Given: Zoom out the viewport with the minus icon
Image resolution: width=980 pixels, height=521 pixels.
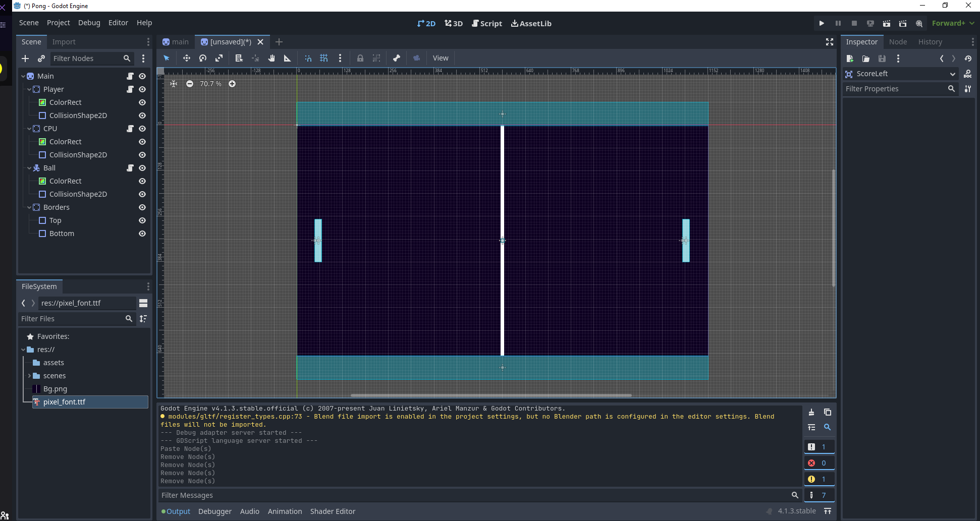Looking at the screenshot, I should pyautogui.click(x=190, y=84).
